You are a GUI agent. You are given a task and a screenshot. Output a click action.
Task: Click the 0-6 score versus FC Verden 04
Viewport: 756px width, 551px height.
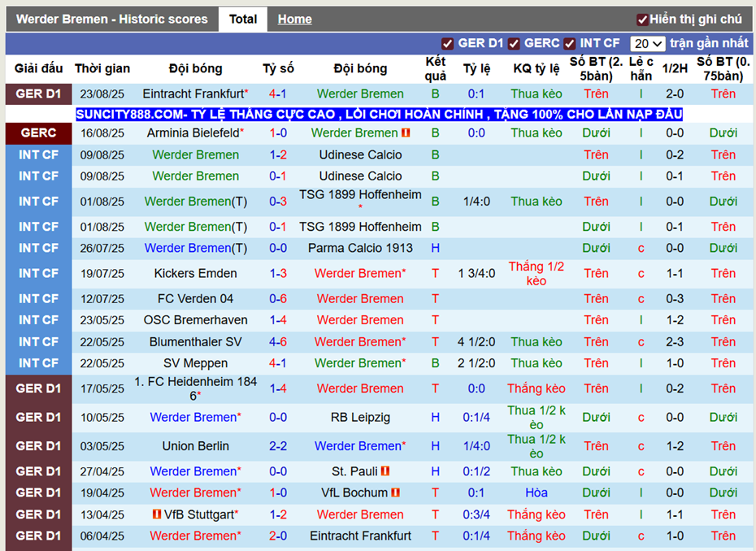[278, 299]
